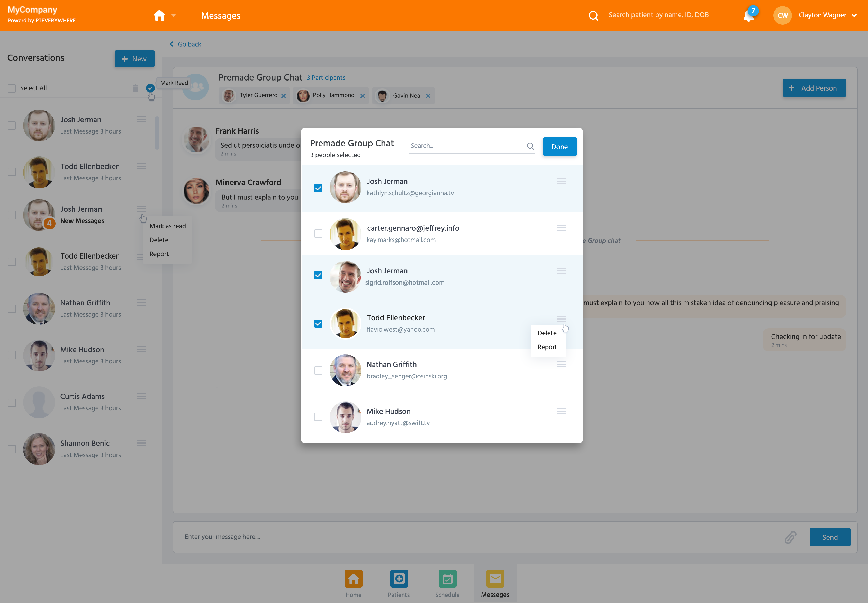Expand the Clayton Wagner user menu
This screenshot has height=603, width=868.
854,15
